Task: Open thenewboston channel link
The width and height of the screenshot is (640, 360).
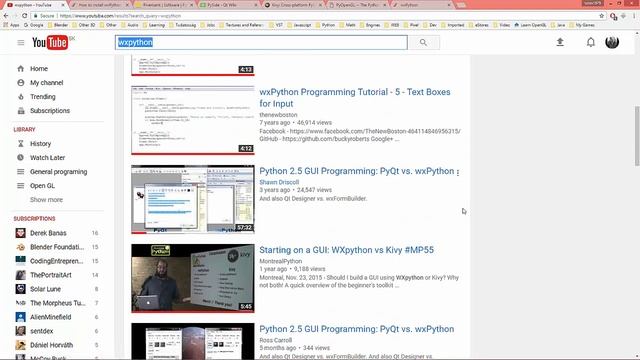Action: [x=278, y=115]
